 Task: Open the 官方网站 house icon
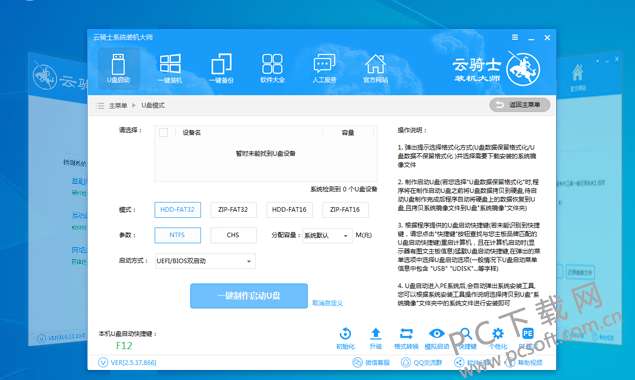pyautogui.click(x=375, y=68)
